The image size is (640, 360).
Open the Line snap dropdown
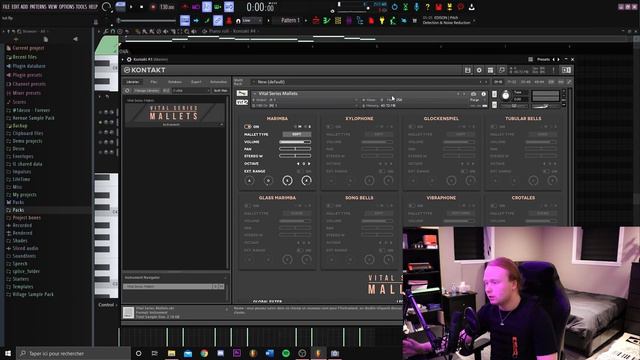[x=251, y=20]
